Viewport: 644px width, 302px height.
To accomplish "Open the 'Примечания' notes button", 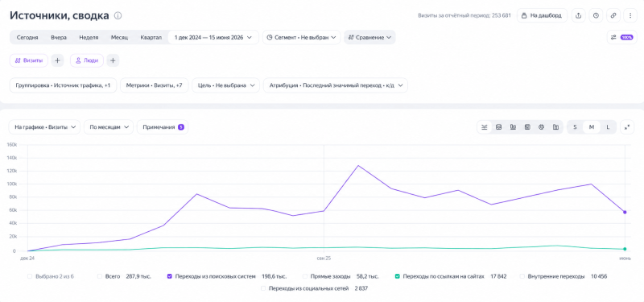I will 163,127.
